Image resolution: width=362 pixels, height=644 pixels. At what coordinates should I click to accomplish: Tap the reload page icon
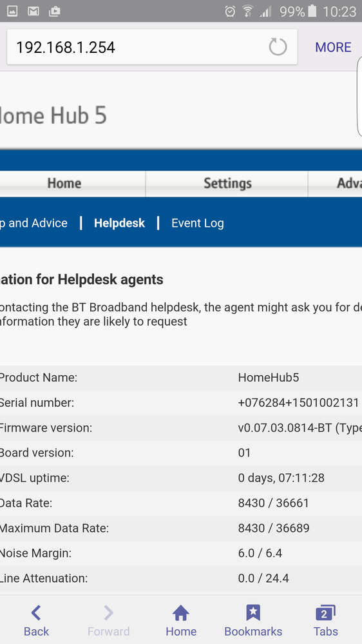click(278, 47)
